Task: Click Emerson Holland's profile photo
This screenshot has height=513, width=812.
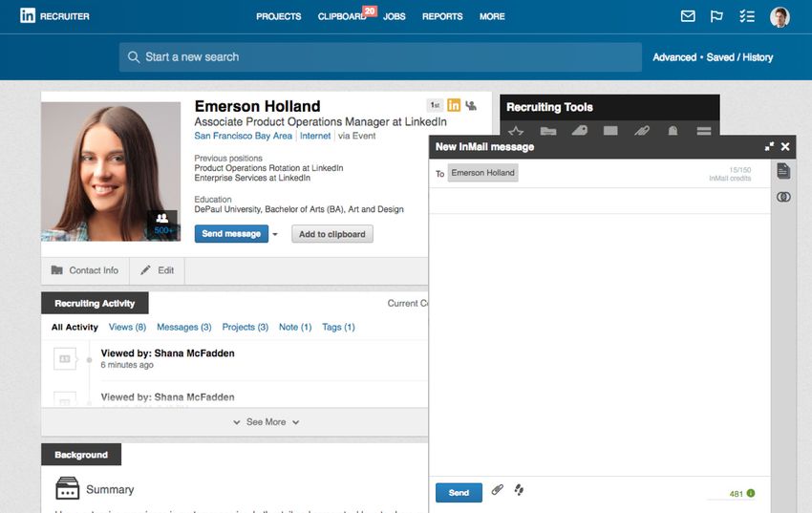Action: point(111,171)
